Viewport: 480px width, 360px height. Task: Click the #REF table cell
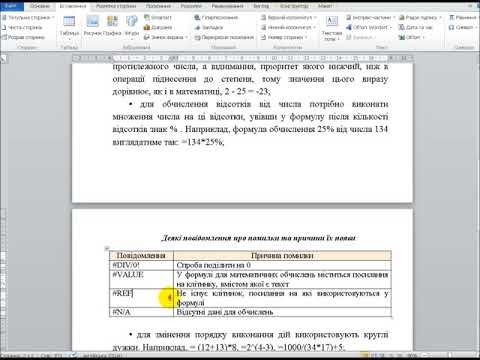[x=141, y=298]
